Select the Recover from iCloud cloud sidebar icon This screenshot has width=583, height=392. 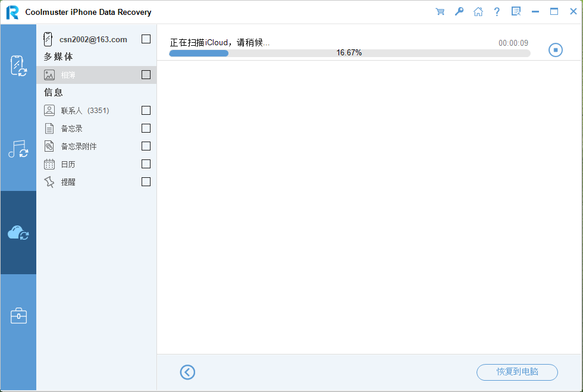[18, 233]
